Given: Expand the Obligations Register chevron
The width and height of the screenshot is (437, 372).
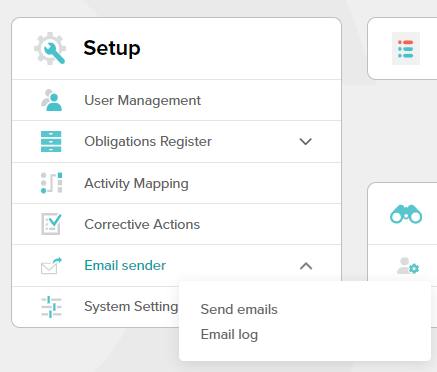Looking at the screenshot, I should 305,142.
